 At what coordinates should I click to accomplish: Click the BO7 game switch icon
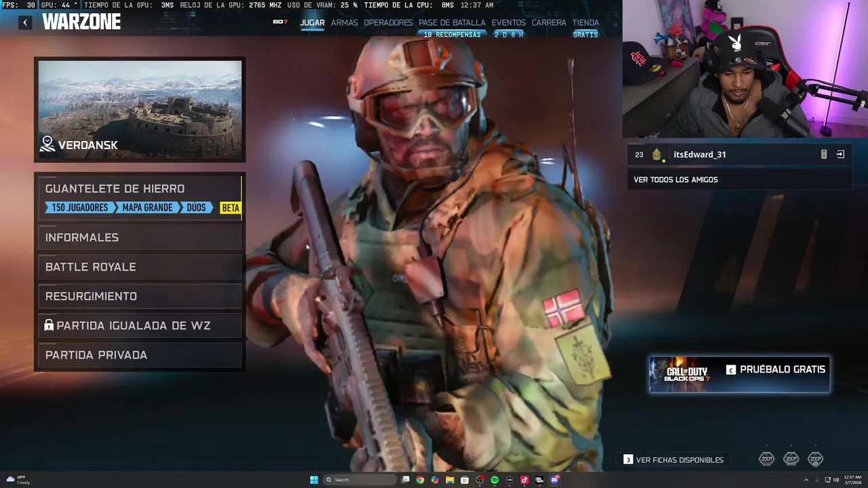coord(280,22)
